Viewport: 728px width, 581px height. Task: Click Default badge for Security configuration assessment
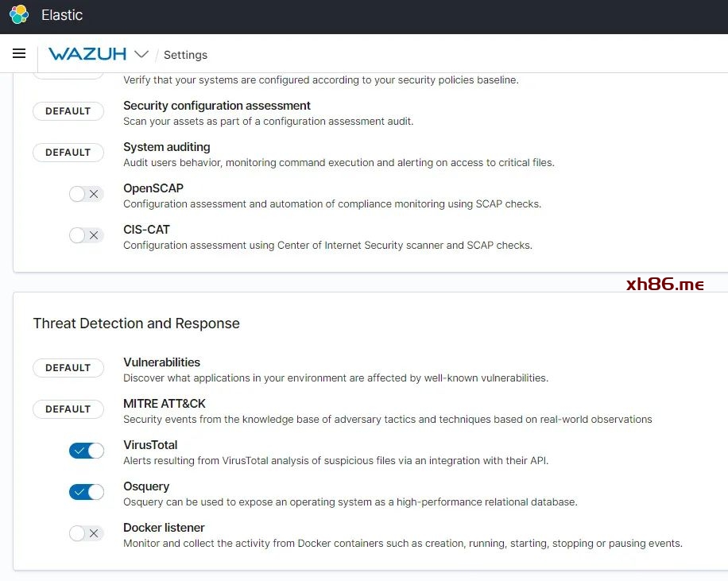pos(68,111)
